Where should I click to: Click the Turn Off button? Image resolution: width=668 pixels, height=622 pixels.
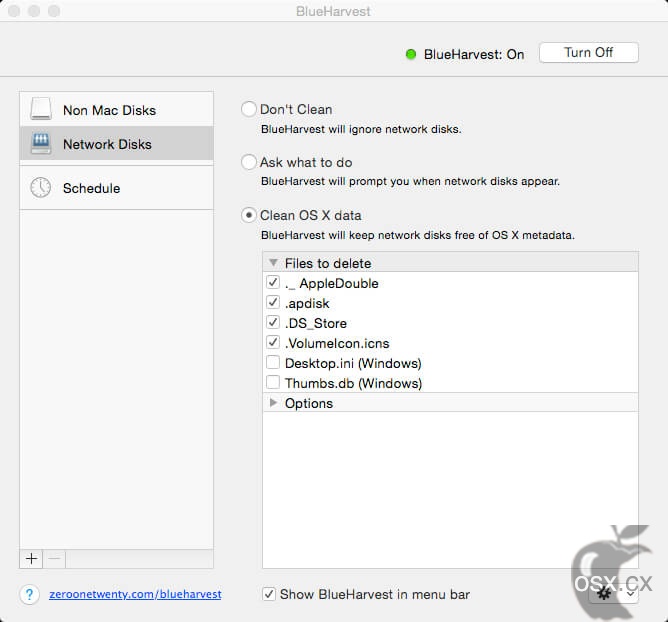(588, 52)
